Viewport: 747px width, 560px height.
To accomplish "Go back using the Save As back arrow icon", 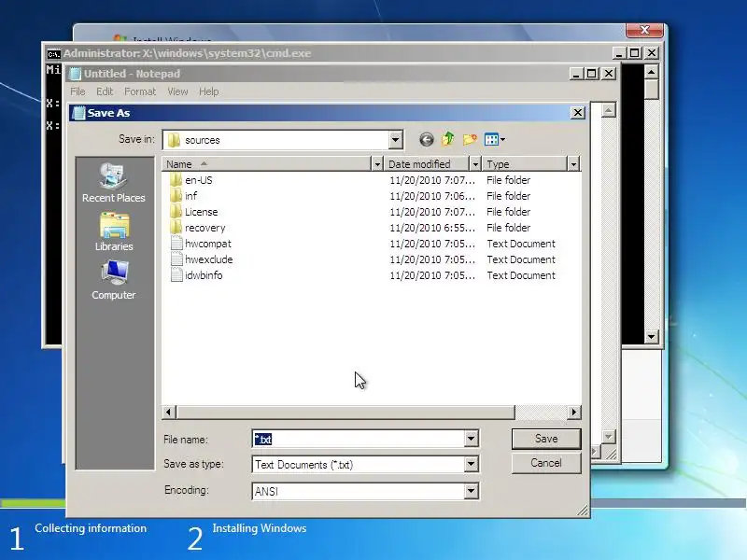I will click(427, 139).
